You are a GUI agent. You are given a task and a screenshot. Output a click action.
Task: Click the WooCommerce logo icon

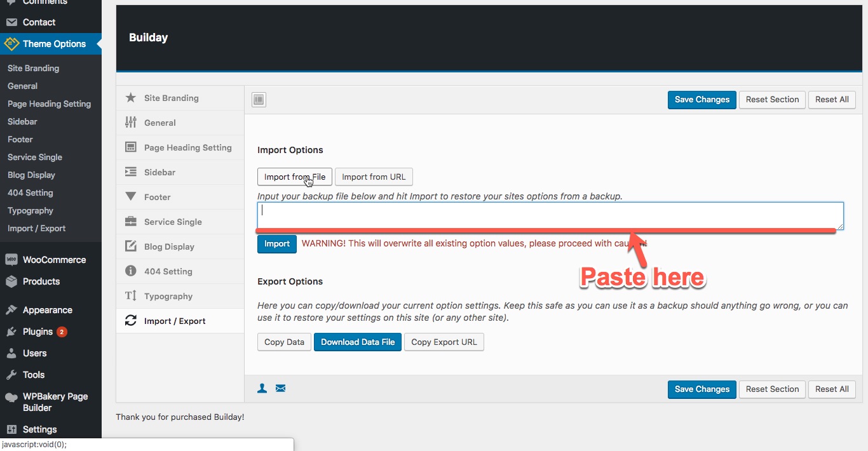11,260
